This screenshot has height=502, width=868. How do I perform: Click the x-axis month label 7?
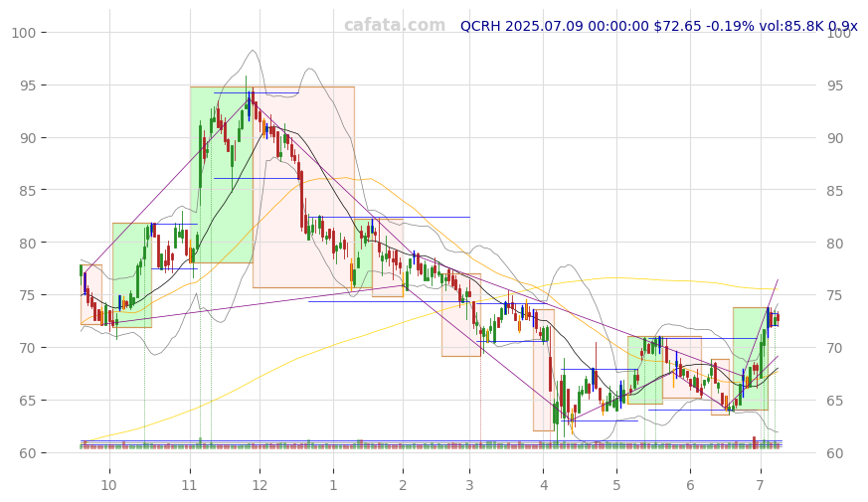(x=760, y=485)
